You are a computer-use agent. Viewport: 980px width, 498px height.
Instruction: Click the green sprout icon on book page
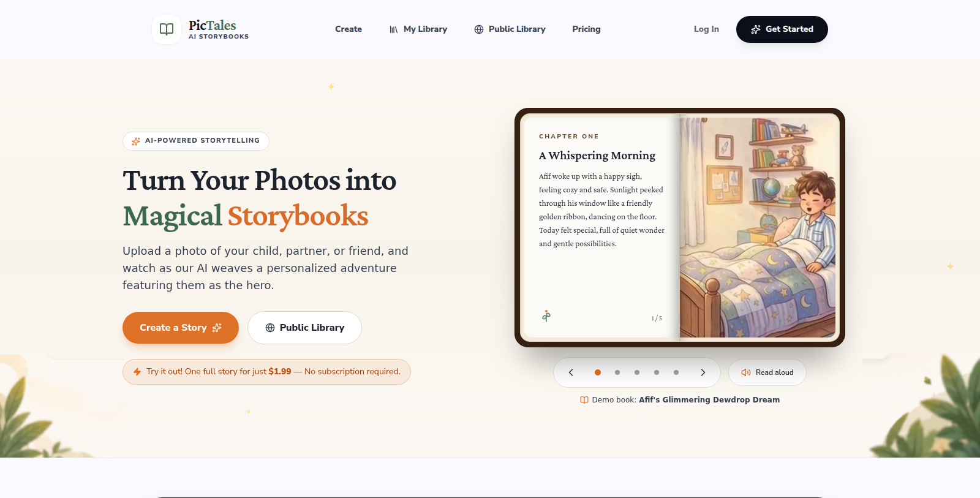(546, 316)
